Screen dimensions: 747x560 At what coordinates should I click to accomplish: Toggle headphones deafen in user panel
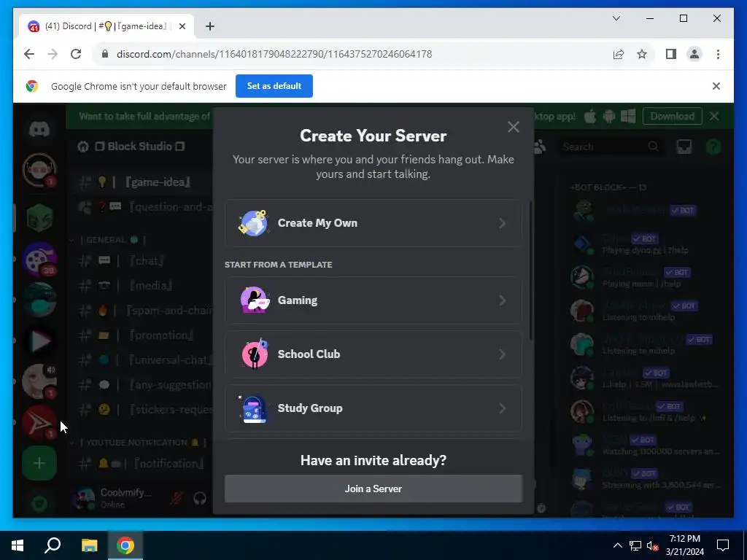point(200,499)
